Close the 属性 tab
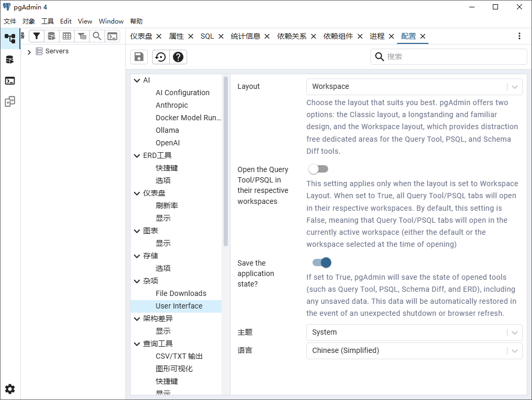Screen dimensions: 532x400 (x=191, y=36)
